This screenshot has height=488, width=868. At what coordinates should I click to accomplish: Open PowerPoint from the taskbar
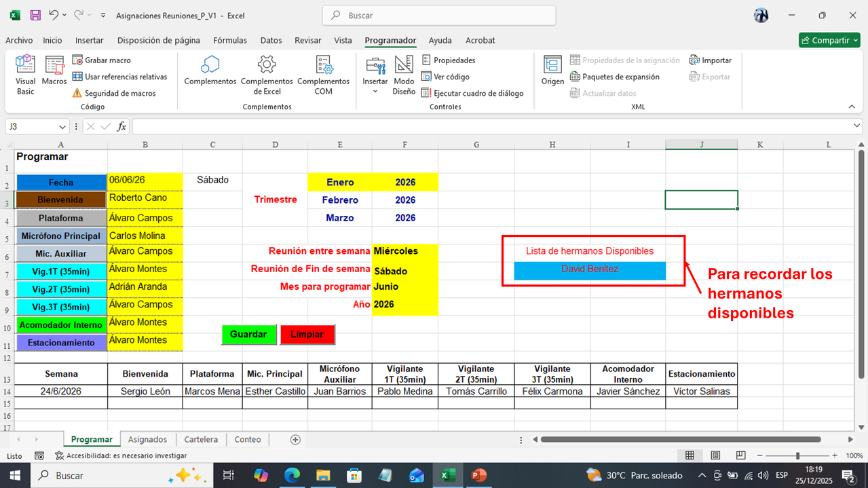click(479, 475)
